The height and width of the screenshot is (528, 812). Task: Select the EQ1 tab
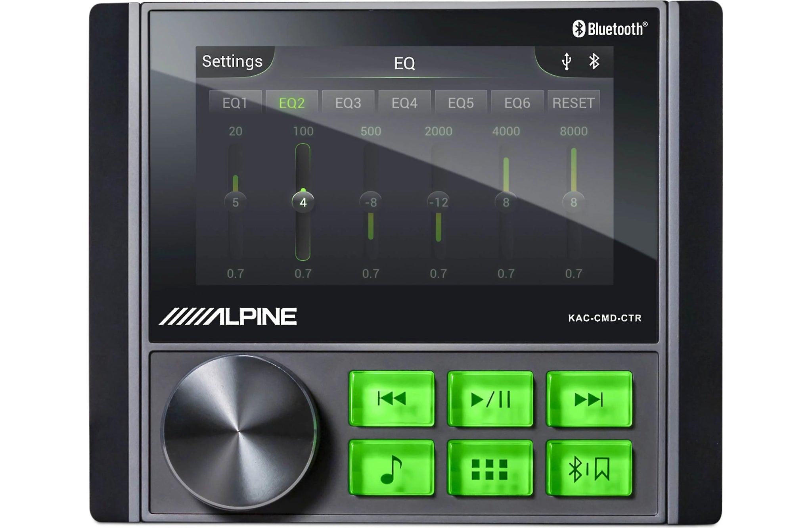[x=235, y=102]
